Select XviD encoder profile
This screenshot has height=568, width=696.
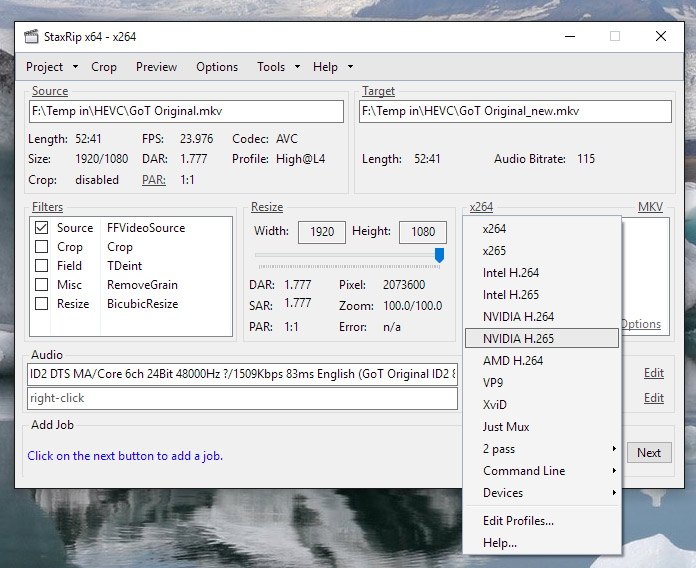click(x=542, y=405)
